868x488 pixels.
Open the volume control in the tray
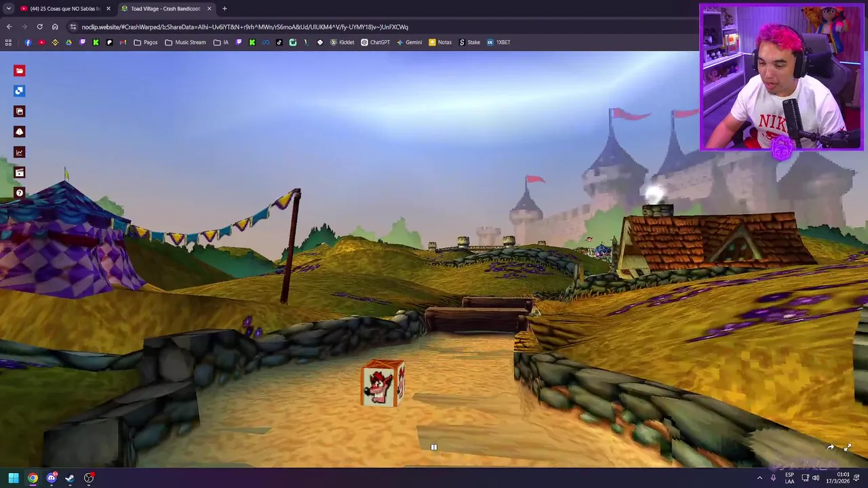pyautogui.click(x=816, y=478)
